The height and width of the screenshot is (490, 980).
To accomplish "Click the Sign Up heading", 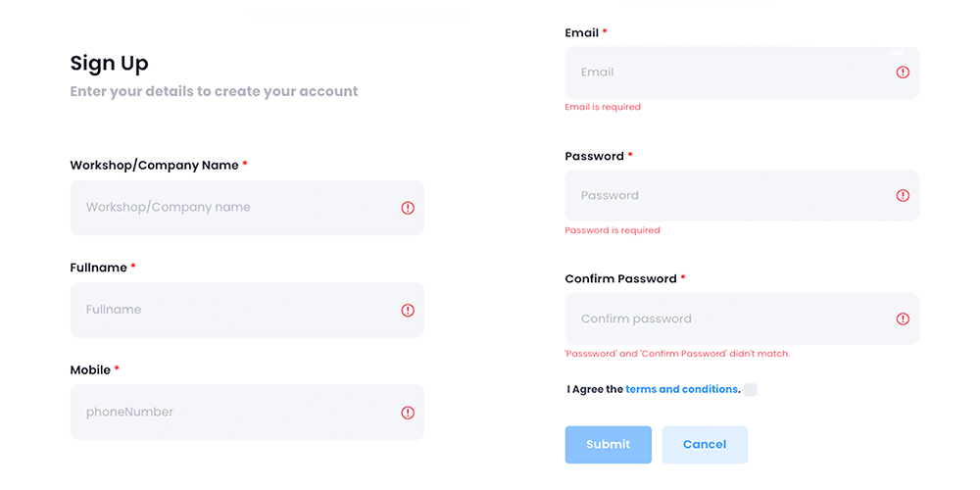I will tap(109, 64).
